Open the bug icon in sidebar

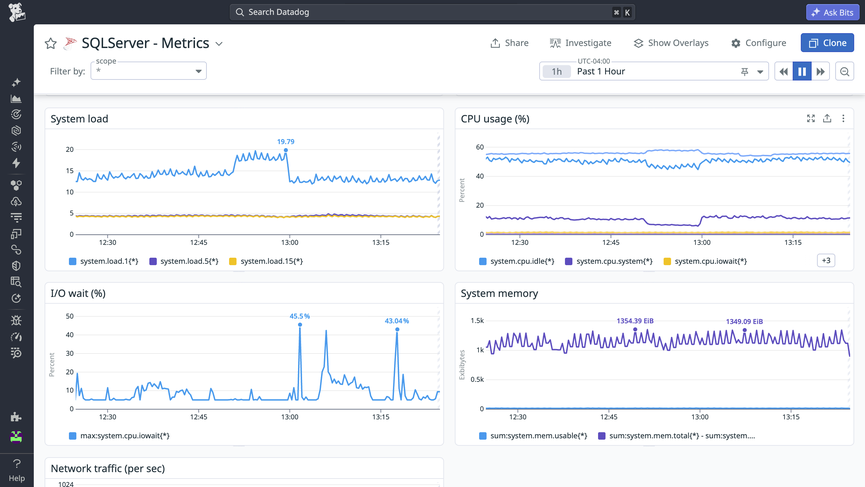click(16, 320)
